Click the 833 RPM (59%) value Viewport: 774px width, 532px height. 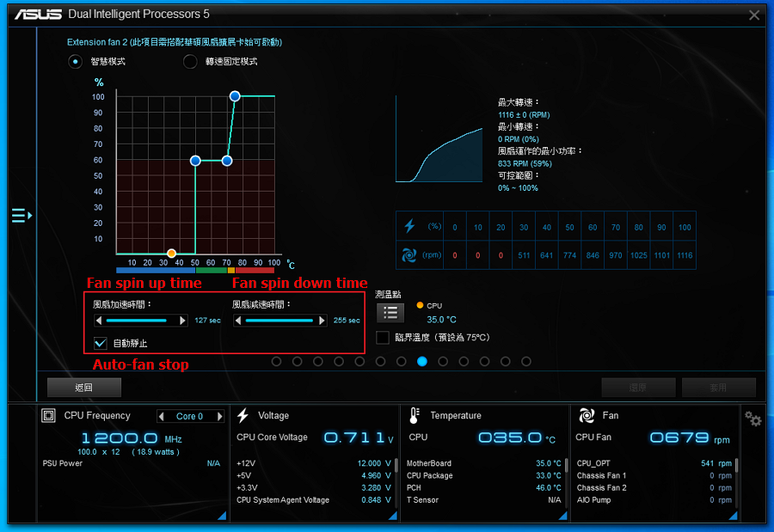525,163
